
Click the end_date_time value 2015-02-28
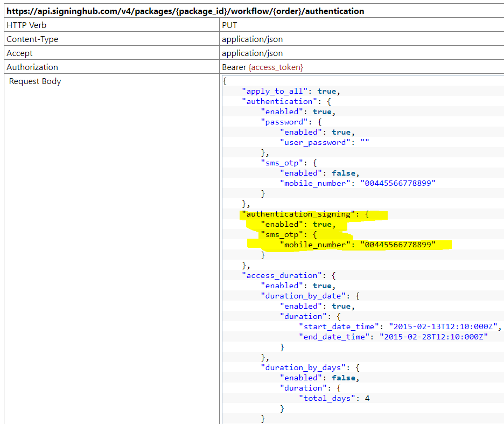click(x=433, y=337)
